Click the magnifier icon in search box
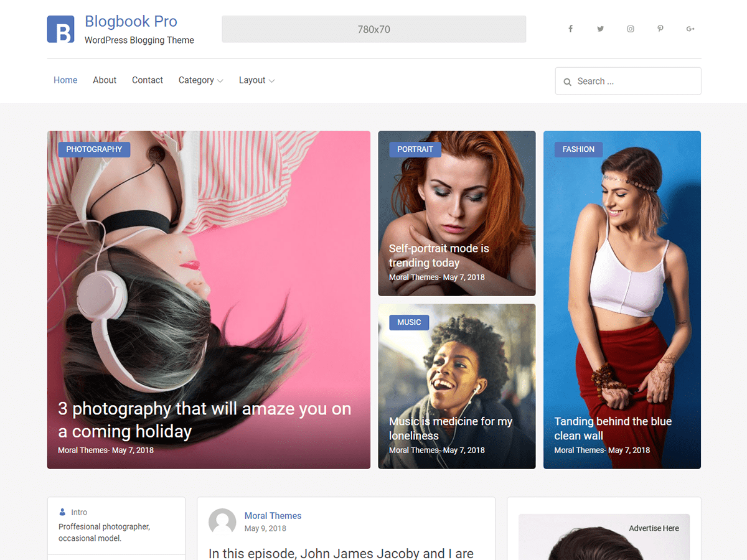This screenshot has width=747, height=560. (x=567, y=82)
